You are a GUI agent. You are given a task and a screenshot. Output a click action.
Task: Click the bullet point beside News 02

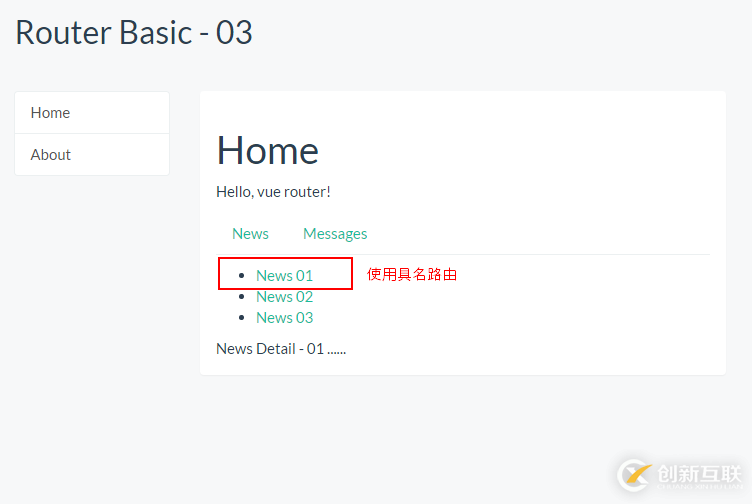(241, 297)
